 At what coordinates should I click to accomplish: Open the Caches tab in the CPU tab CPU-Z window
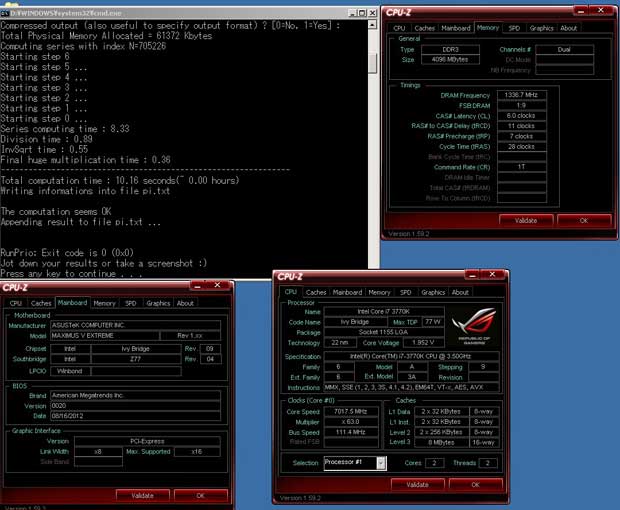[x=316, y=293]
